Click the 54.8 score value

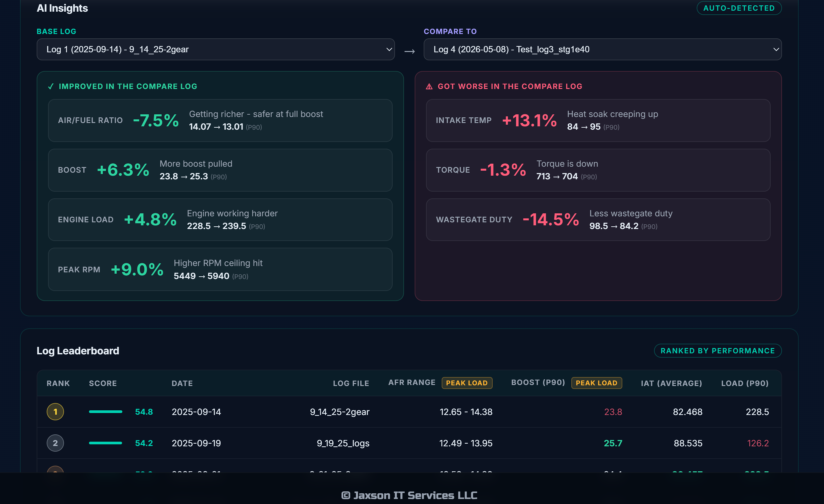[144, 412]
